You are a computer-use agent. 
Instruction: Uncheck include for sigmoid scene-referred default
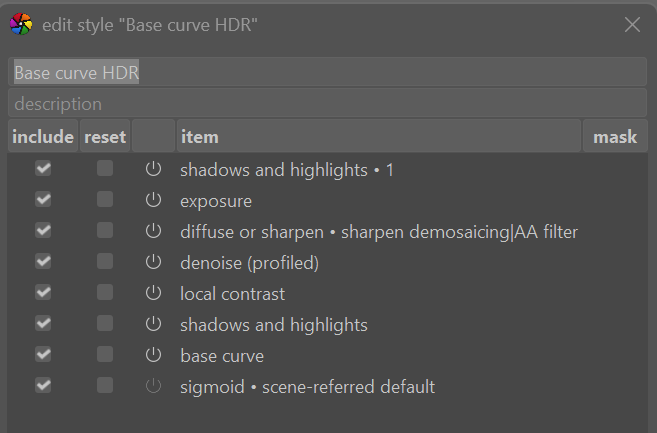[x=43, y=386]
